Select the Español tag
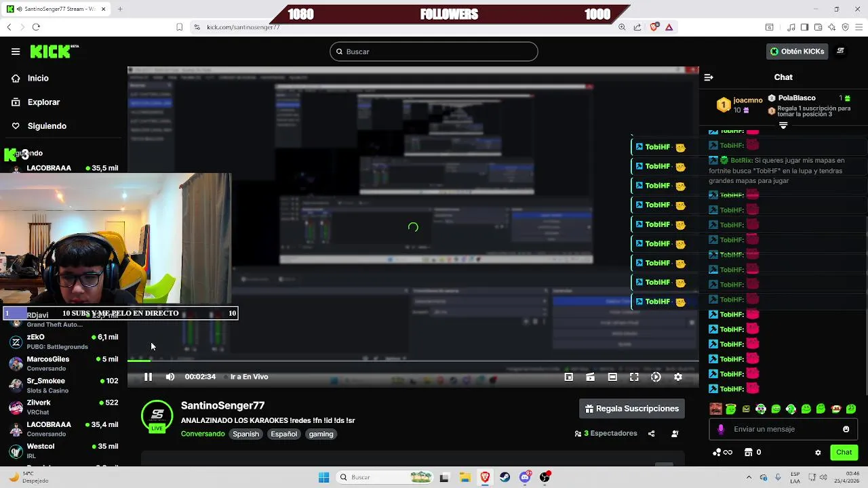Viewport: 868px width, 488px height. click(284, 434)
